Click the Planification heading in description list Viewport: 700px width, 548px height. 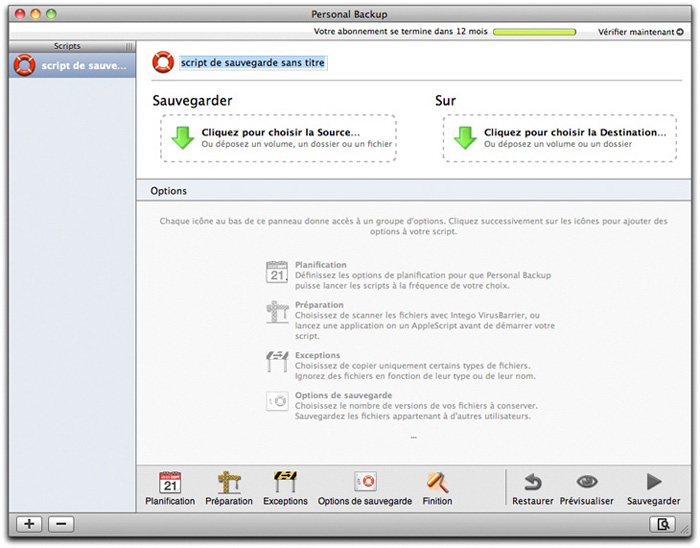tap(321, 265)
